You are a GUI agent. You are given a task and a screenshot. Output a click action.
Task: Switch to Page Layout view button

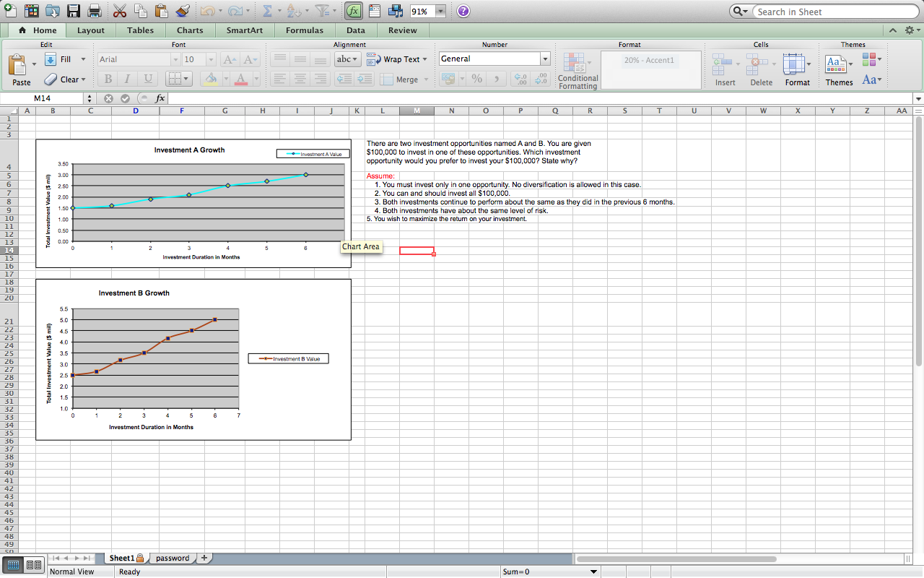click(33, 566)
